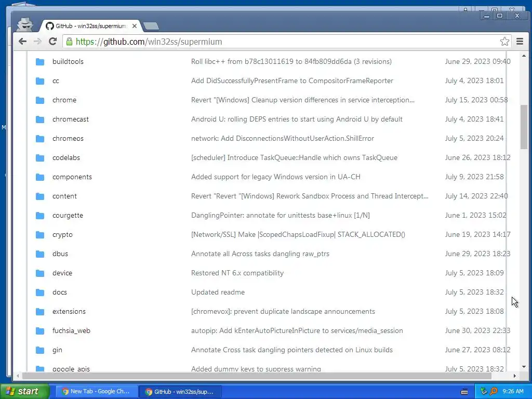Open the courgette folder
Image resolution: width=532 pixels, height=399 pixels.
(x=68, y=216)
